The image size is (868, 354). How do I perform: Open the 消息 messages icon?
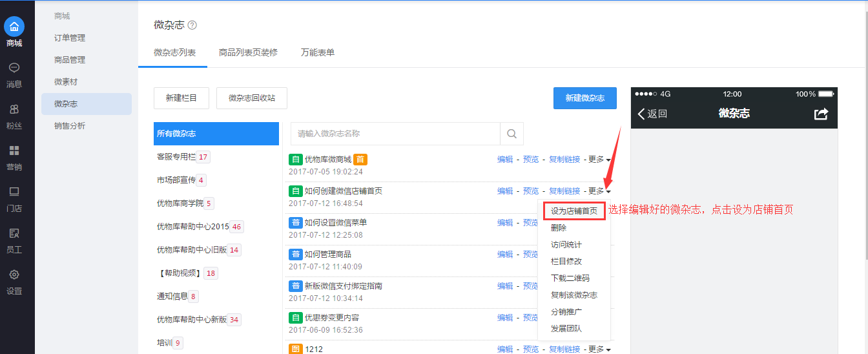point(14,68)
